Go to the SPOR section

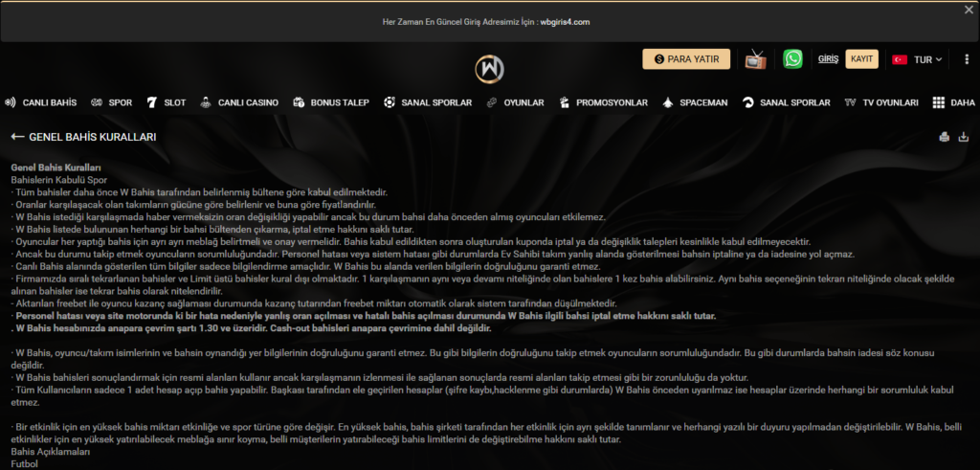[x=121, y=102]
